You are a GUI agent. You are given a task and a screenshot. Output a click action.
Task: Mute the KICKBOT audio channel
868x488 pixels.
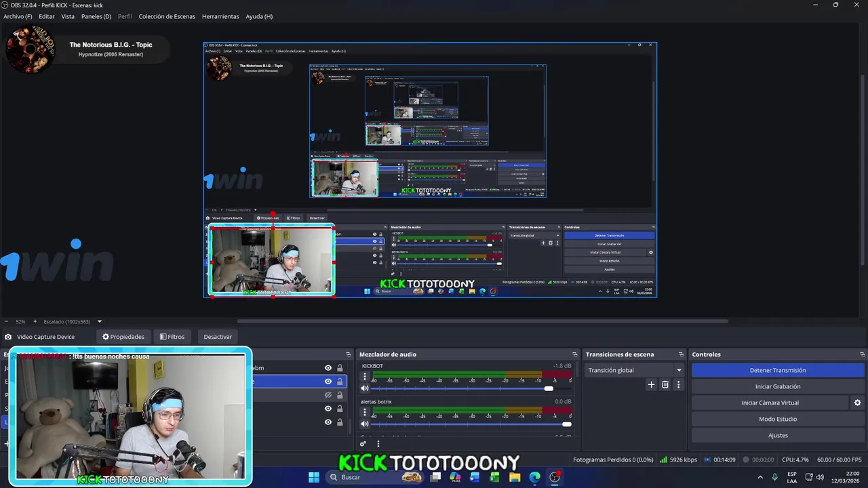(365, 388)
